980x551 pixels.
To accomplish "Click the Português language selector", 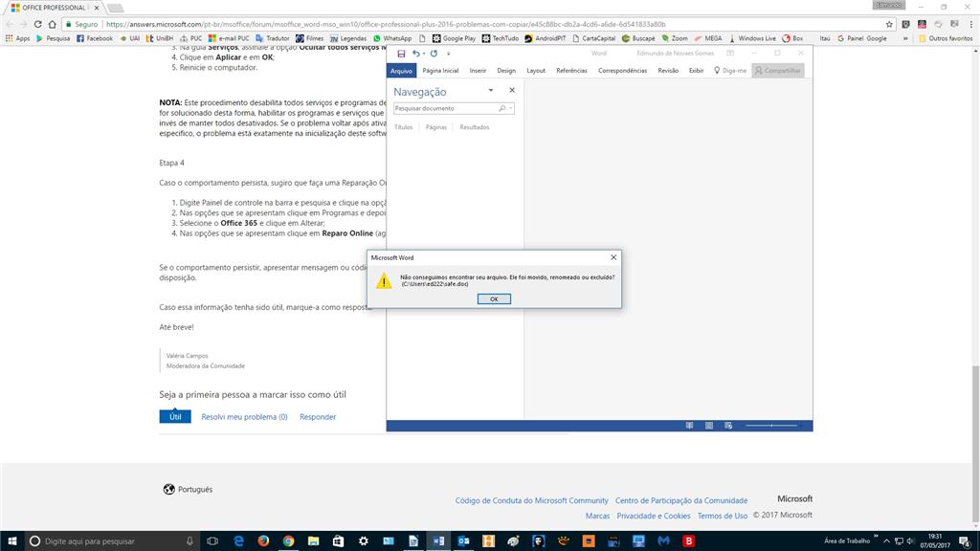I will pos(189,489).
